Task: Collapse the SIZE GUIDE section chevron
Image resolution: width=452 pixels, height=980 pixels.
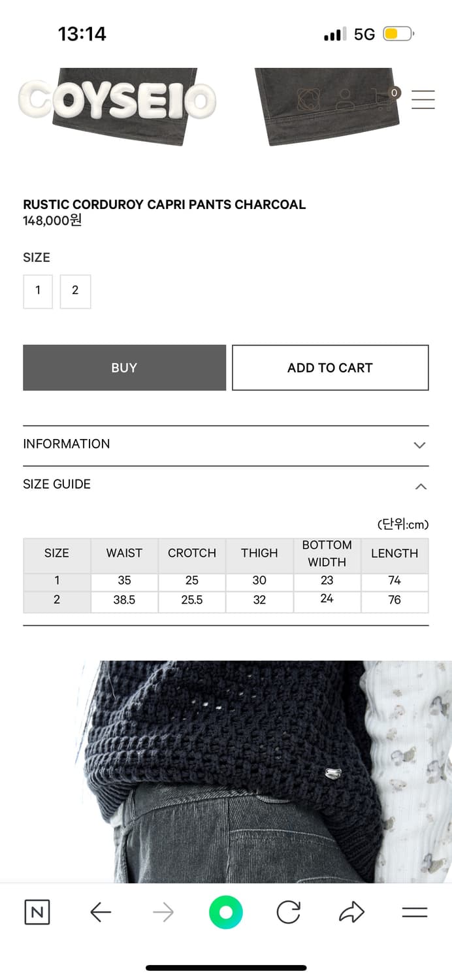Action: (421, 486)
